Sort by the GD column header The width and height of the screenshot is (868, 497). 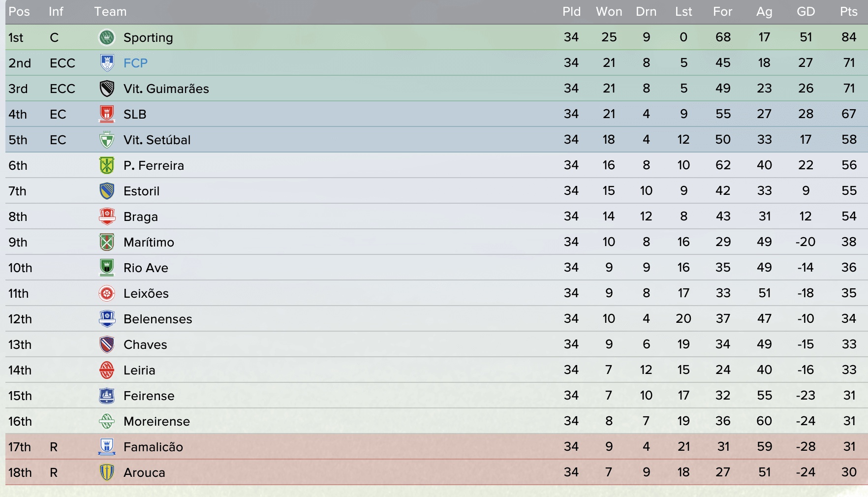point(806,12)
